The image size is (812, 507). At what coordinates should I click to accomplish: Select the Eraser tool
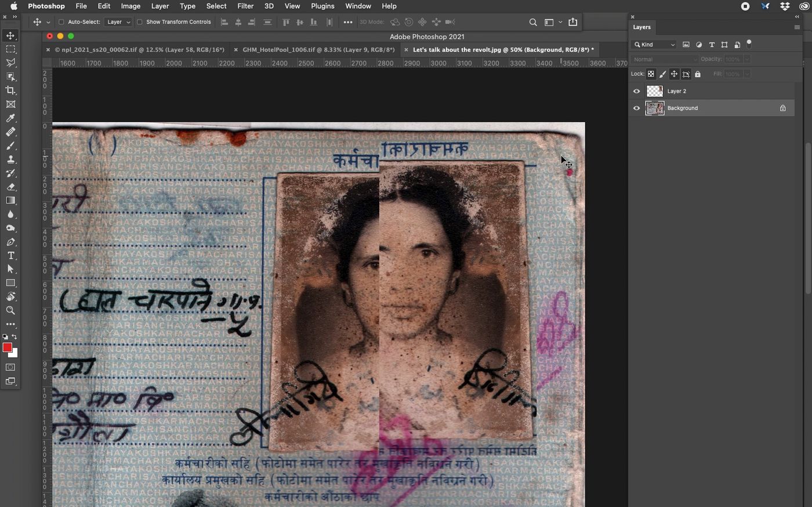tap(10, 187)
